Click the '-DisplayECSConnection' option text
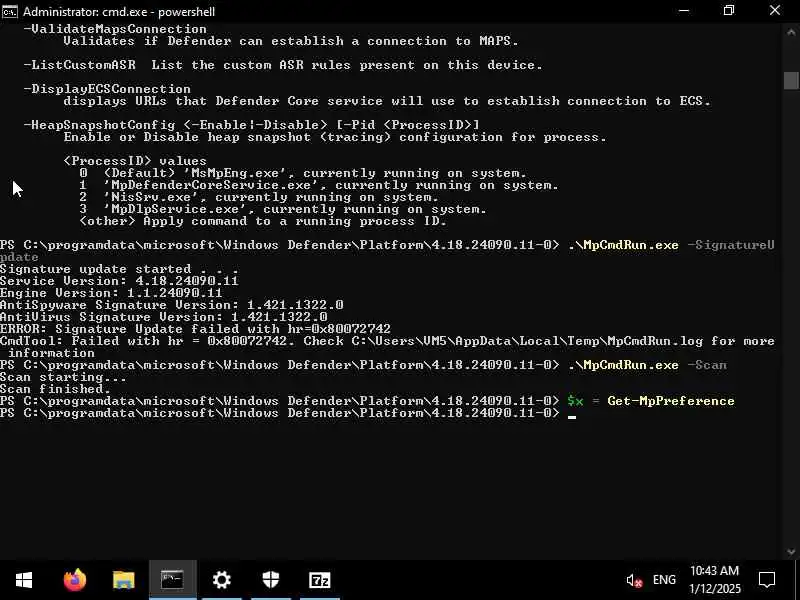This screenshot has width=800, height=600. click(x=107, y=89)
